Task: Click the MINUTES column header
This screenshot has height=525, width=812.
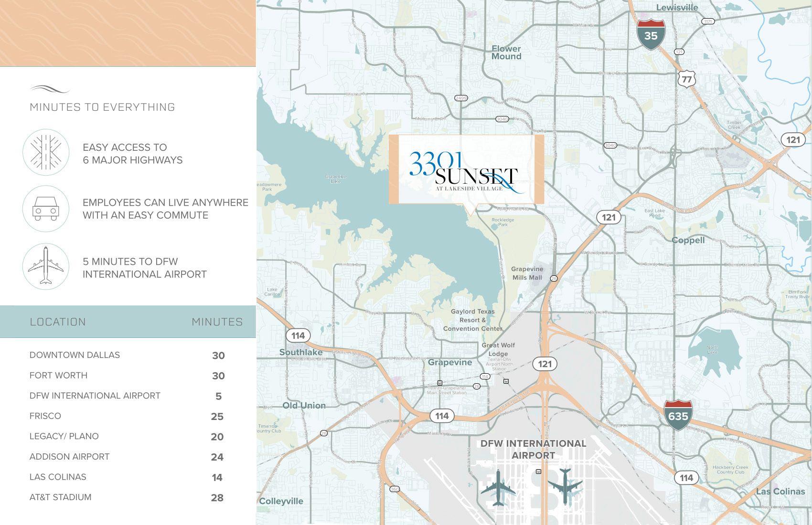Action: (217, 322)
